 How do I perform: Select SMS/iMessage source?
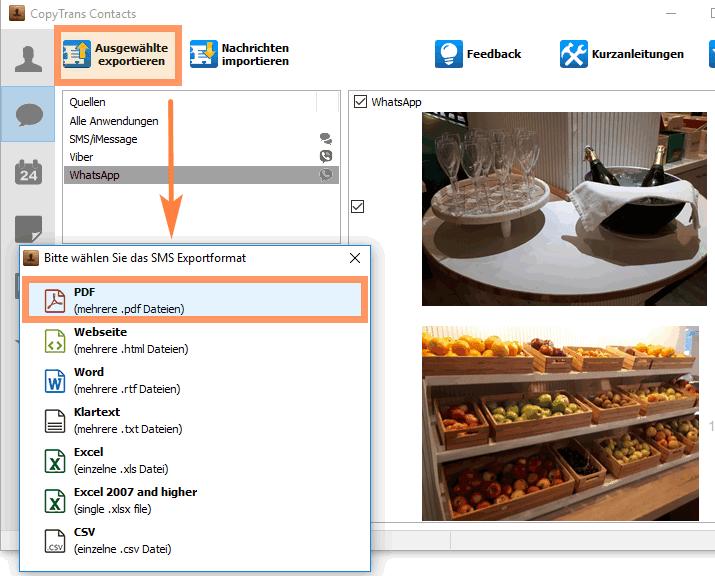click(201, 139)
